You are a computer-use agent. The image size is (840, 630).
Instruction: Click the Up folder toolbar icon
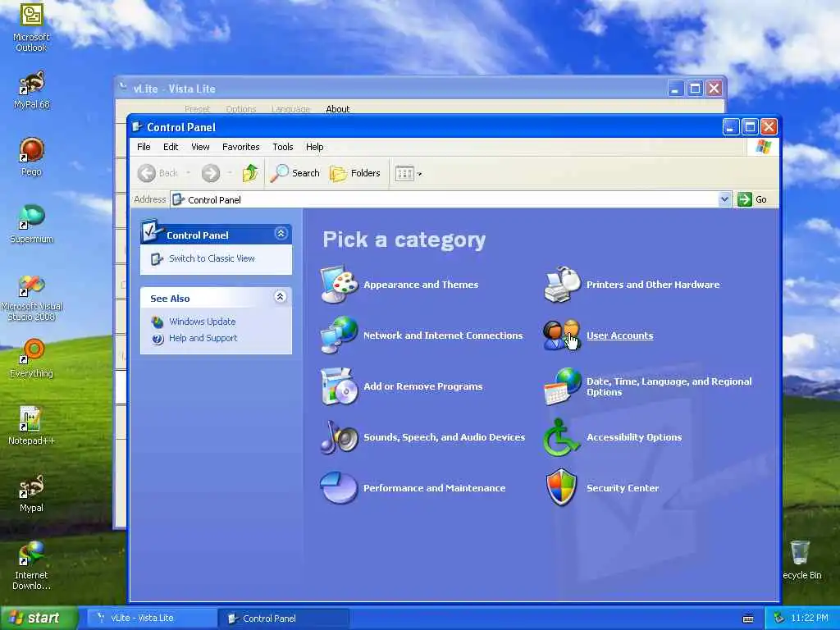[x=250, y=173]
